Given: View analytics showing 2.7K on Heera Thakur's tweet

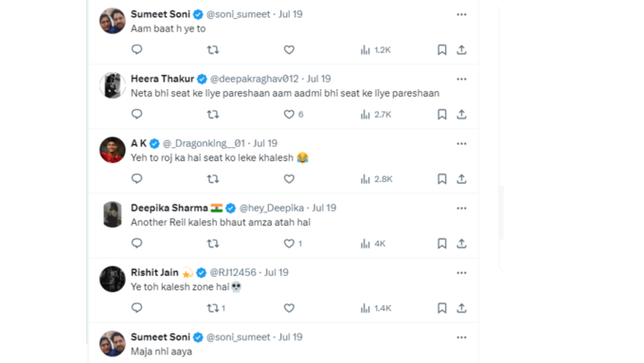Looking at the screenshot, I should pyautogui.click(x=376, y=115).
